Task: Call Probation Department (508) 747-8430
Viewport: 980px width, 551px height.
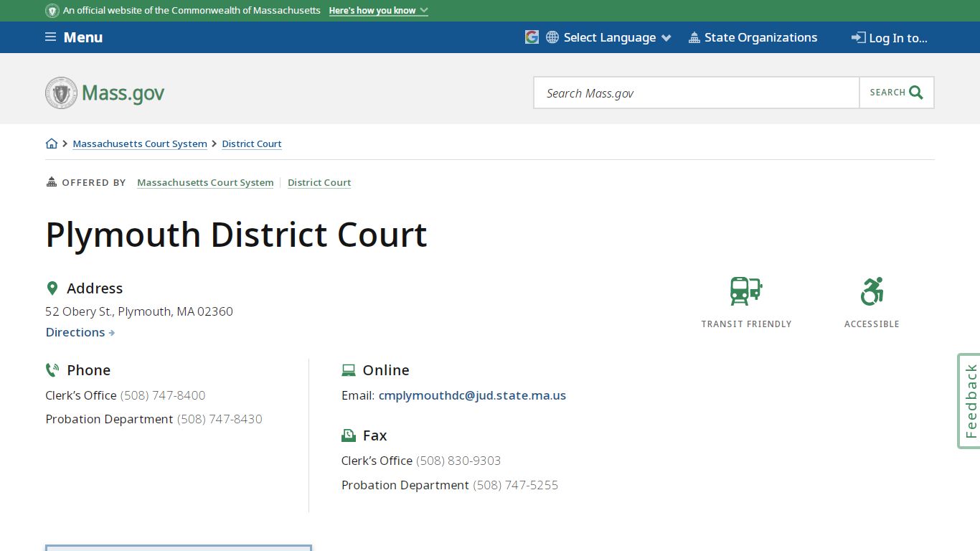Action: click(x=220, y=419)
